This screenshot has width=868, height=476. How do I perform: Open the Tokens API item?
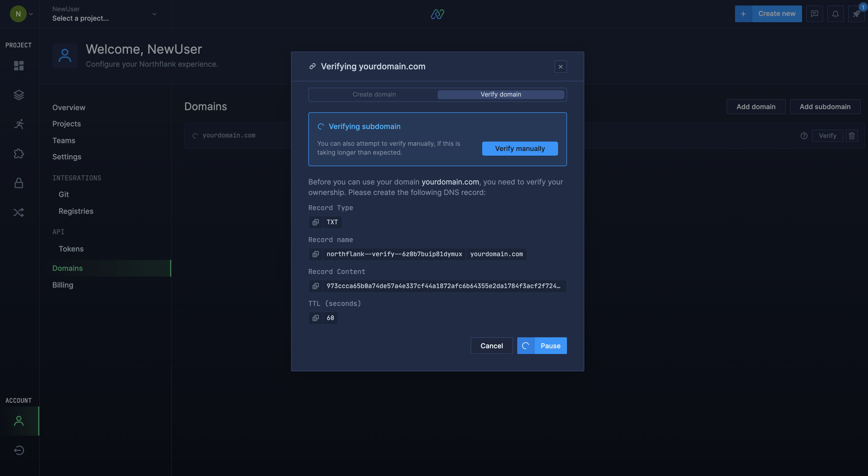coord(71,249)
